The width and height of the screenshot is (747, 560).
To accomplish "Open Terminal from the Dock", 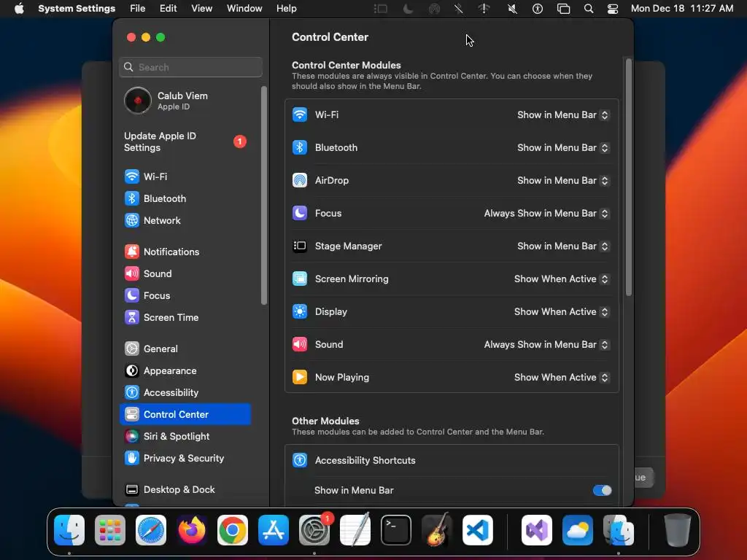I will pos(396,530).
